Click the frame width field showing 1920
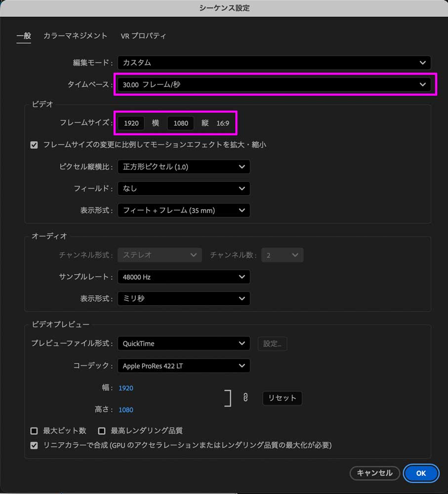Screen dimensions: 448x494 pos(131,123)
